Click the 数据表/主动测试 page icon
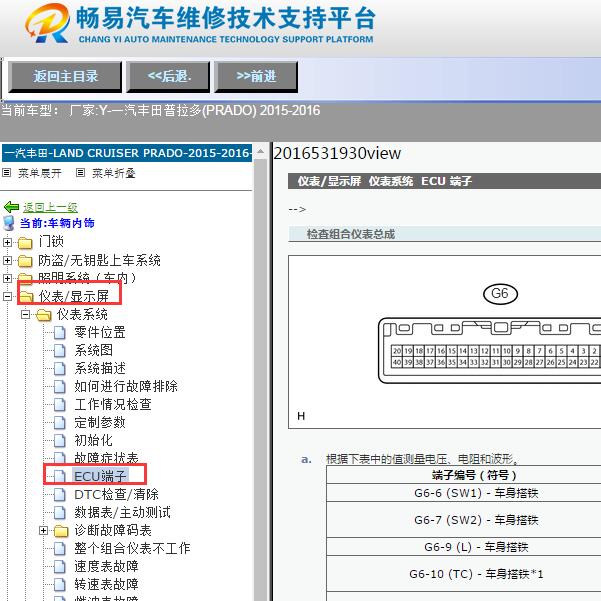Image resolution: width=601 pixels, height=601 pixels. (x=59, y=513)
